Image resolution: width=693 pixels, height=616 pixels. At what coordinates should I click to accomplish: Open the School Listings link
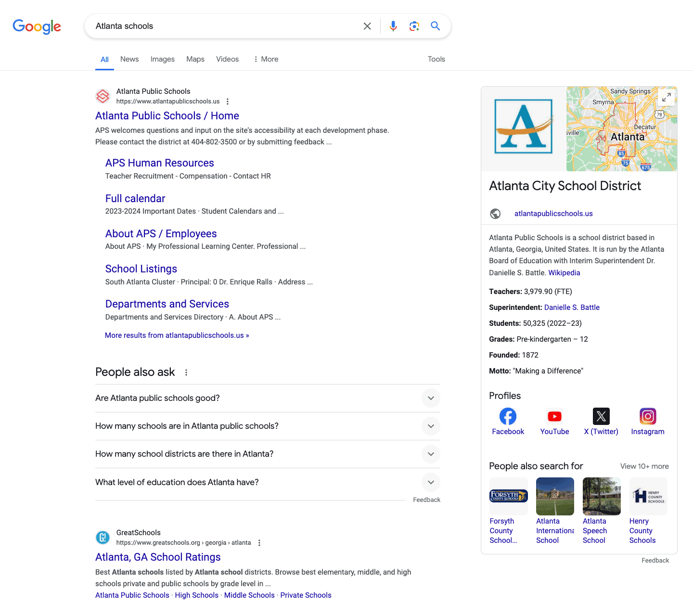pyautogui.click(x=141, y=269)
